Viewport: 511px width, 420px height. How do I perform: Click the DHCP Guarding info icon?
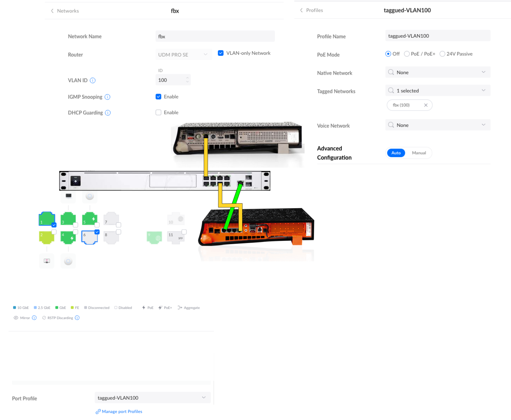pos(108,113)
